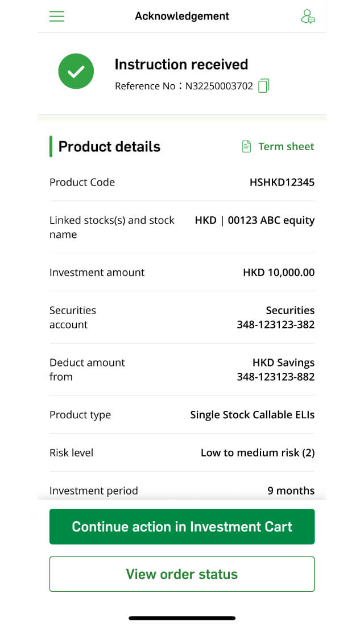The width and height of the screenshot is (364, 626).
Task: Click the HKD 10,000.00 investment amount
Action: click(x=279, y=272)
